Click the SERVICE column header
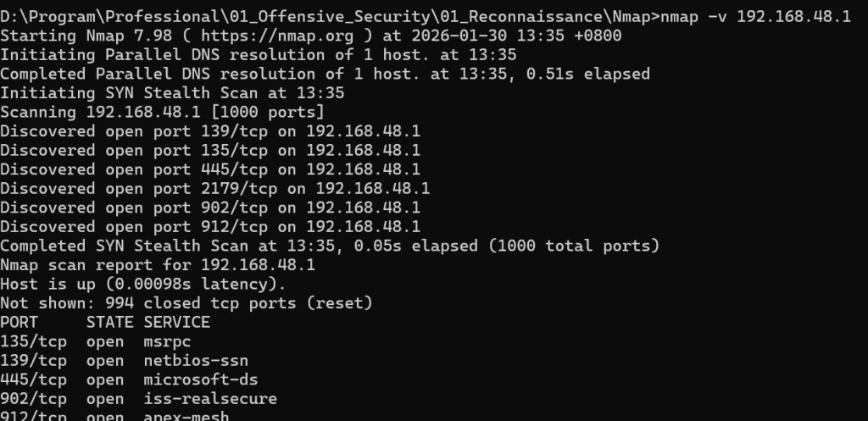868x421 pixels. [177, 322]
